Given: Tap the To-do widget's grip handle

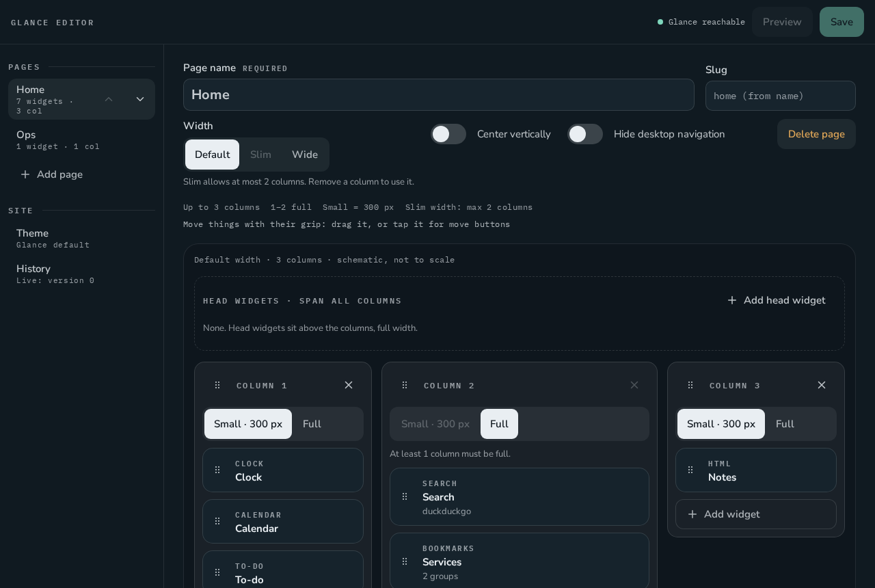Looking at the screenshot, I should pyautogui.click(x=217, y=572).
